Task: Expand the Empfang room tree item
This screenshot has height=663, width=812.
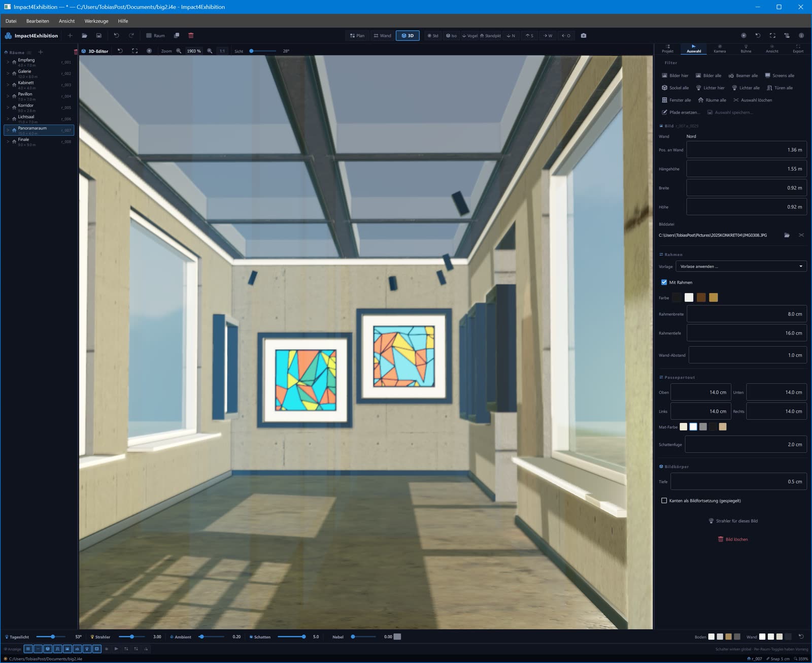Action: tap(8, 62)
